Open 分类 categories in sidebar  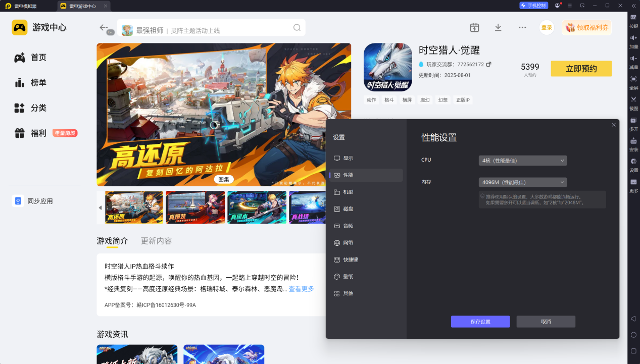(31, 108)
